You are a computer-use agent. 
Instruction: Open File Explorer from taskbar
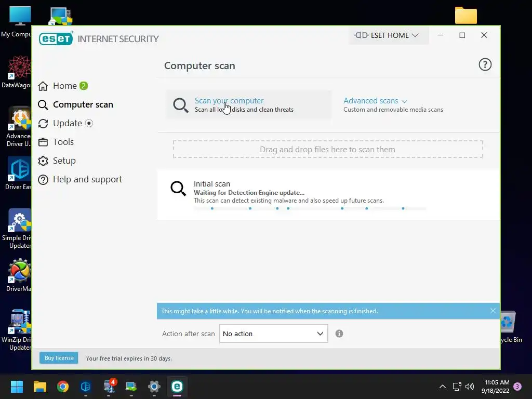click(39, 387)
